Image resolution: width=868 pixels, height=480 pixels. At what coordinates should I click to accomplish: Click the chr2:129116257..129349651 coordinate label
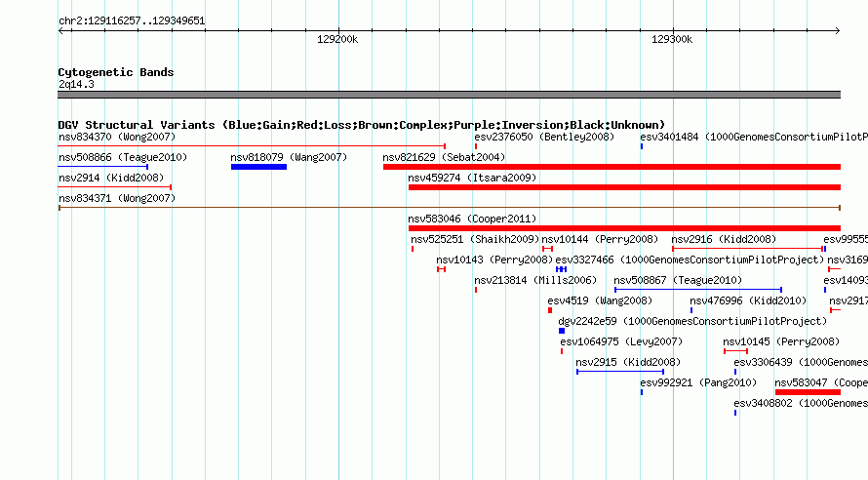[132, 21]
